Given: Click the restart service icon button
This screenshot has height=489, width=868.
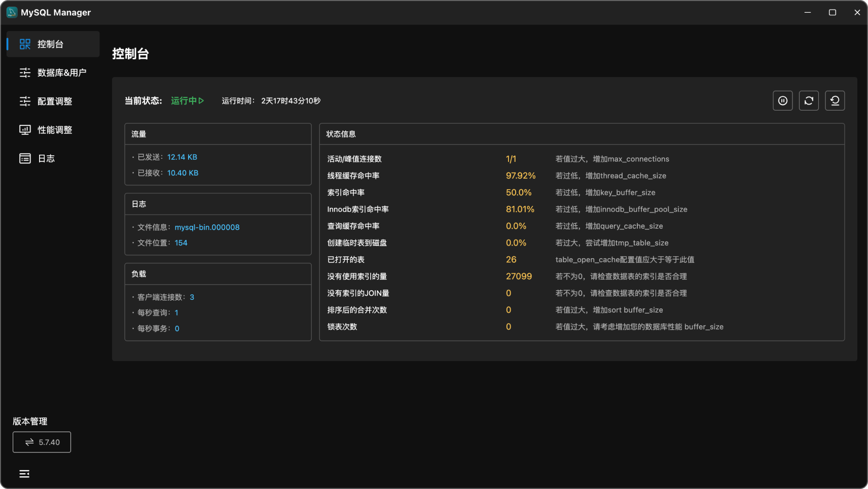Looking at the screenshot, I should point(835,101).
